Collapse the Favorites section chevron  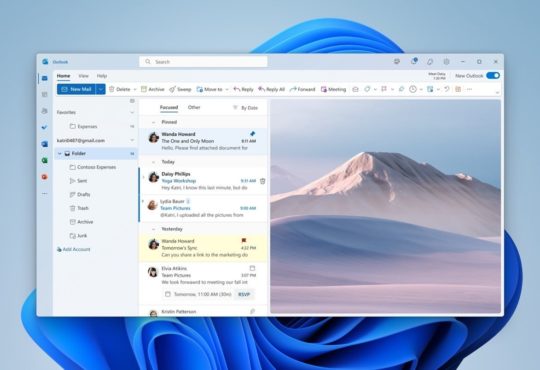click(132, 112)
